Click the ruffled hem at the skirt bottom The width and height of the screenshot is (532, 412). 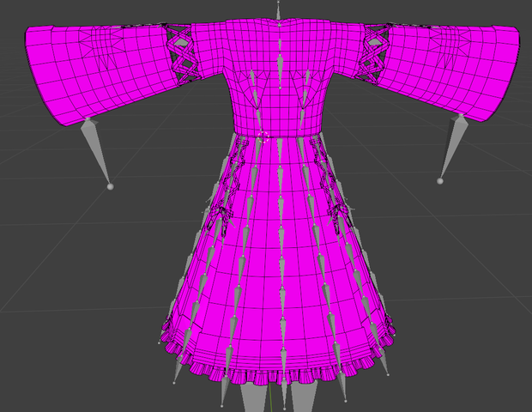(276, 368)
